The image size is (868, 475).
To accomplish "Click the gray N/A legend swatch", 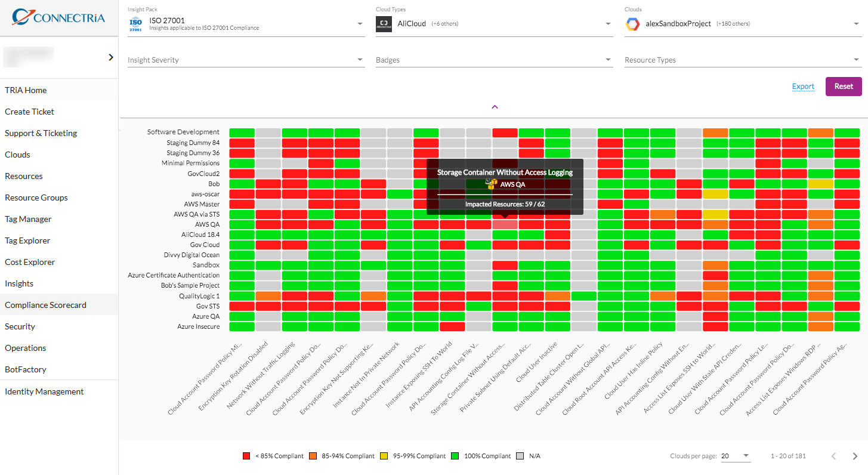I will [x=520, y=456].
